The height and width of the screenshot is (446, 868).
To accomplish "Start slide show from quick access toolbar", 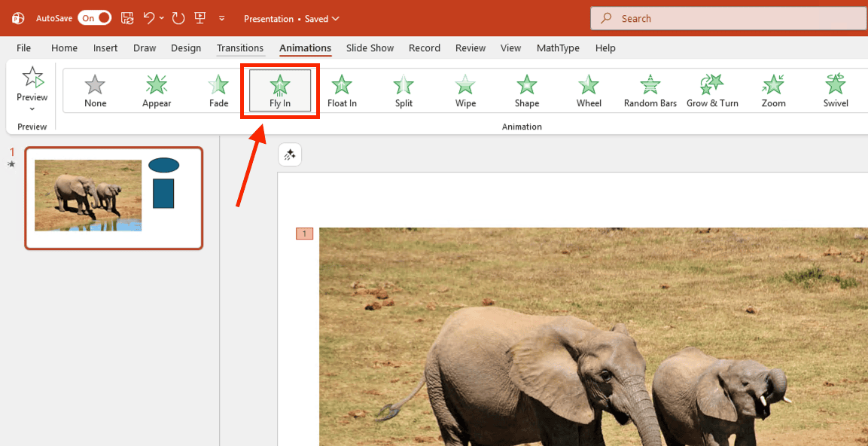I will point(199,18).
